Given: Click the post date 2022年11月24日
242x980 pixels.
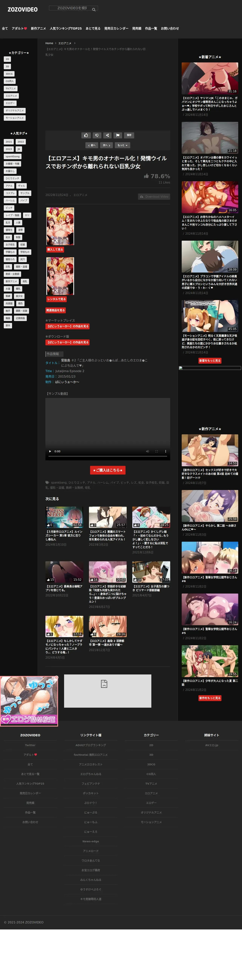Looking at the screenshot, I should (57, 195).
